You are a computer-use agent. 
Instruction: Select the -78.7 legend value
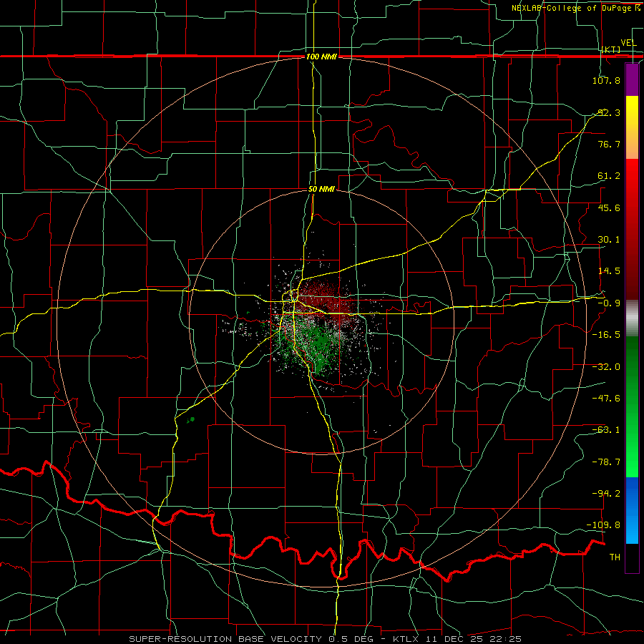pyautogui.click(x=606, y=462)
